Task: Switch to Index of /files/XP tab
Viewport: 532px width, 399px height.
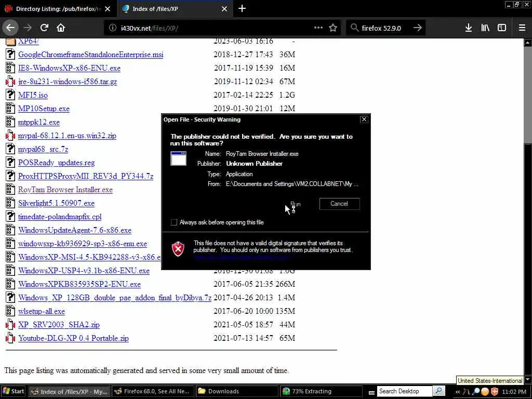Action: click(x=175, y=9)
